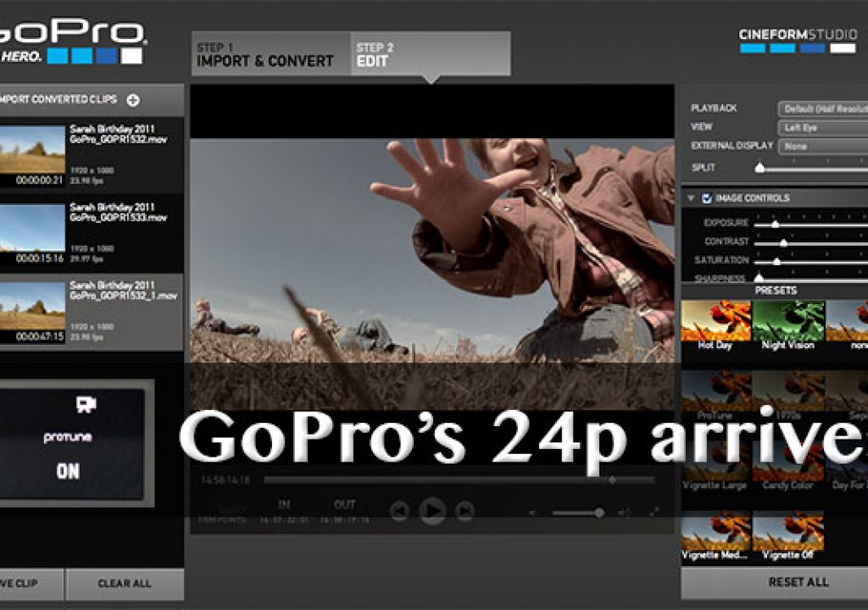
Task: Click the Exposure slider handle
Action: 775,225
